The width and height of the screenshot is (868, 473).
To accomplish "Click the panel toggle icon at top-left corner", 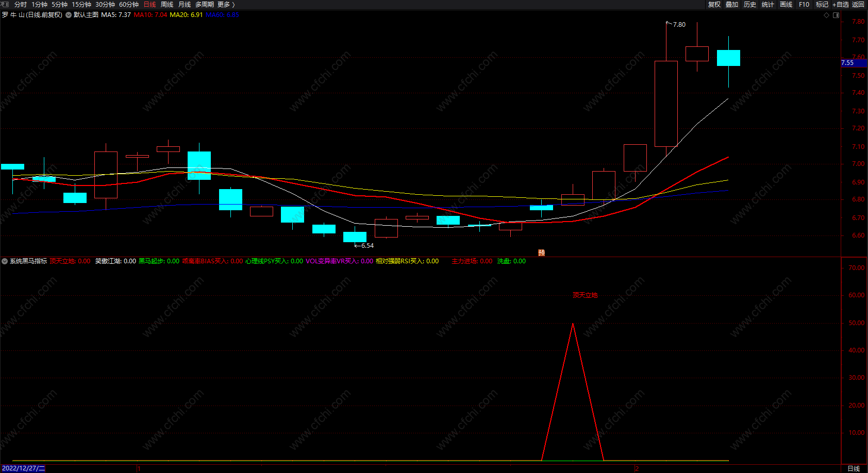I will click(x=5, y=4).
